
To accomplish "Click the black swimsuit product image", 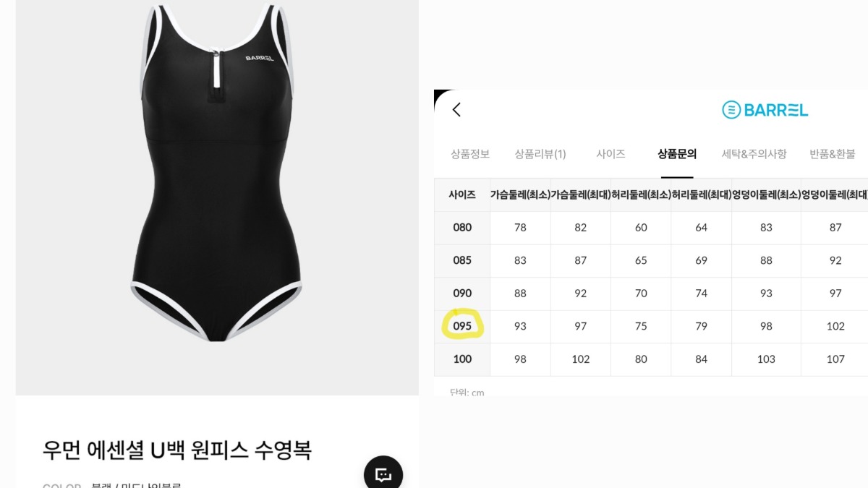I will click(x=217, y=174).
